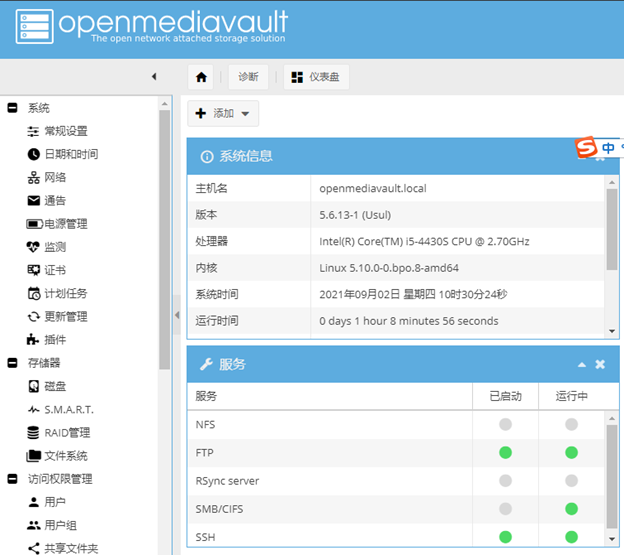Click the 更新管理 refresh icon

pos(33,317)
